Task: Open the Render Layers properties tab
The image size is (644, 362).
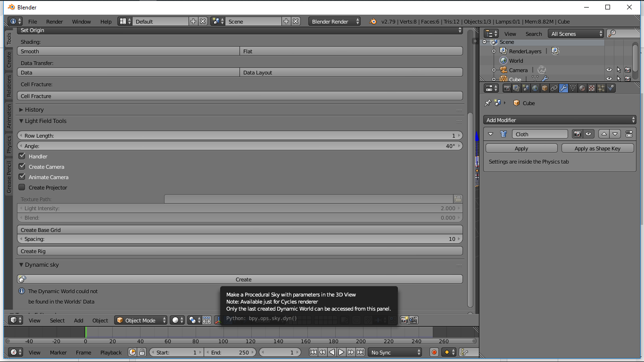Action: coord(517,88)
